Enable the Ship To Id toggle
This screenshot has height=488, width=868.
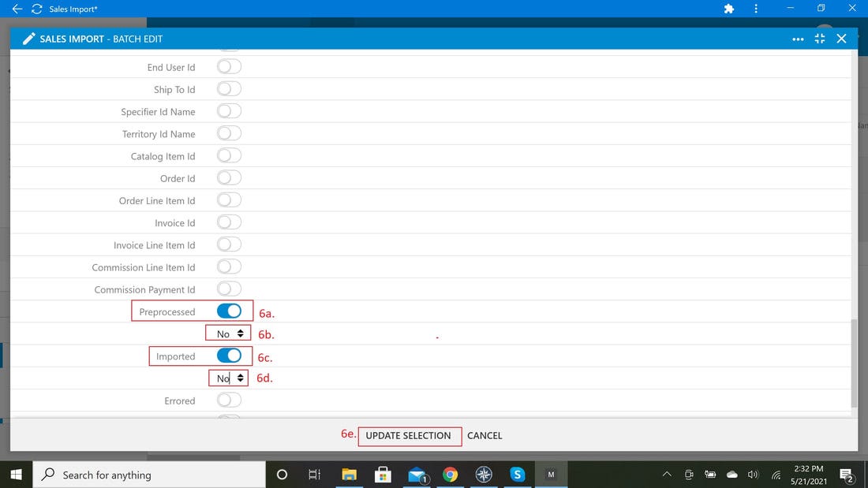pyautogui.click(x=229, y=89)
